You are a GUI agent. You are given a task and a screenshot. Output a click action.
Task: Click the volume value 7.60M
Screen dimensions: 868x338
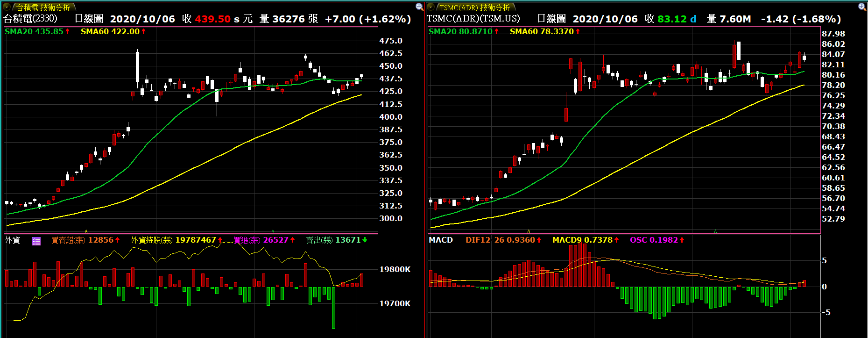tap(735, 19)
